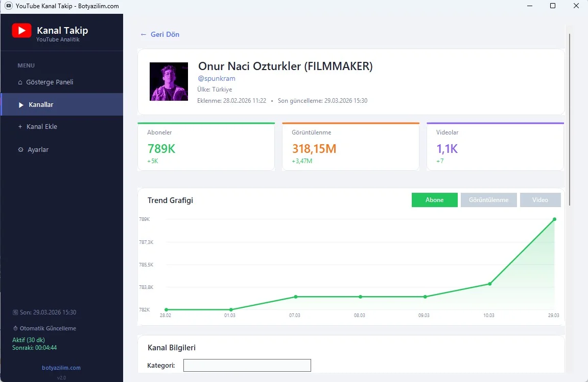Click the 29.03 data point on chart
The width and height of the screenshot is (588, 382).
554,219
